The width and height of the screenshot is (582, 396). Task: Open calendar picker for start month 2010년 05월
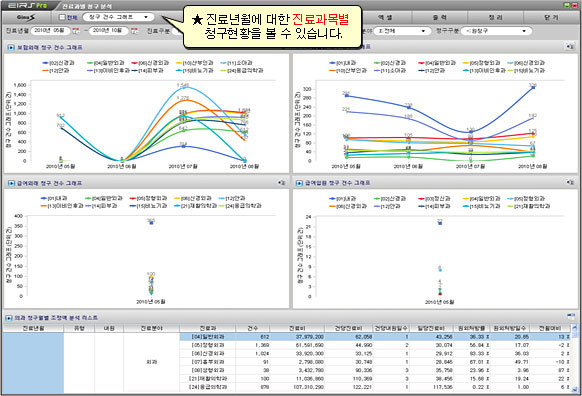[76, 31]
